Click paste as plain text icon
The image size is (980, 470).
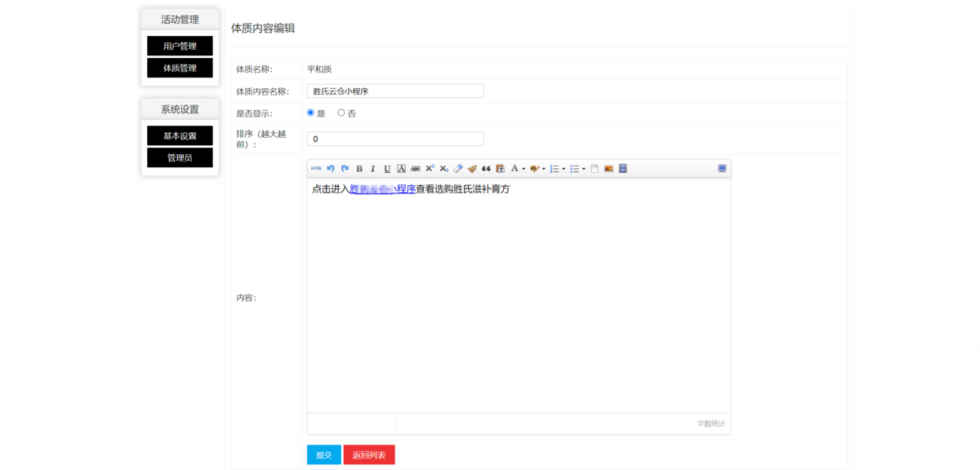pos(500,168)
